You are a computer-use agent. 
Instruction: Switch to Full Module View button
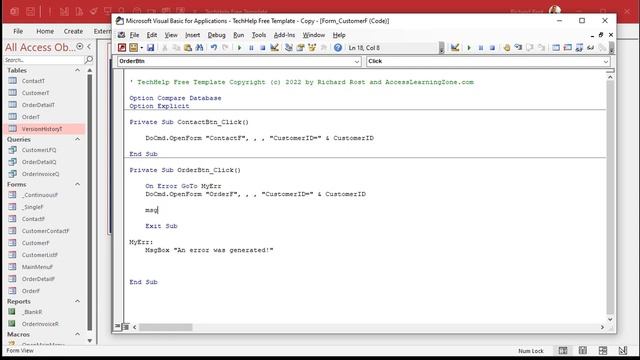coord(125,327)
